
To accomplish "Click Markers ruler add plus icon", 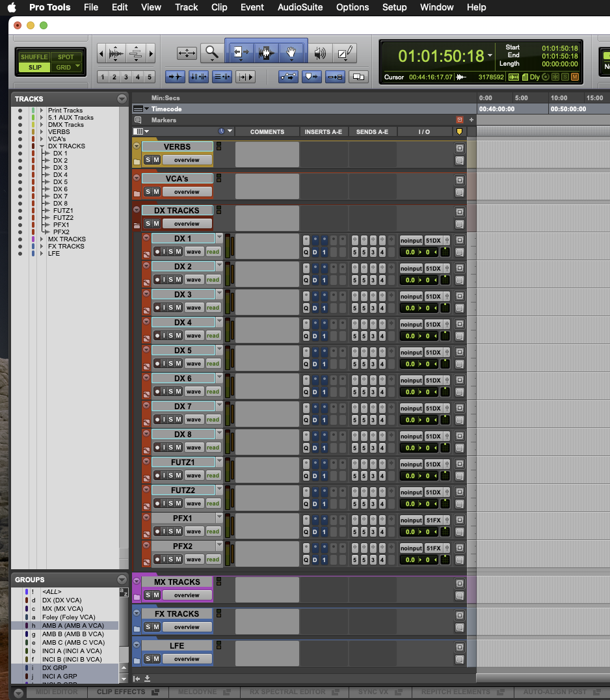I will pyautogui.click(x=471, y=120).
